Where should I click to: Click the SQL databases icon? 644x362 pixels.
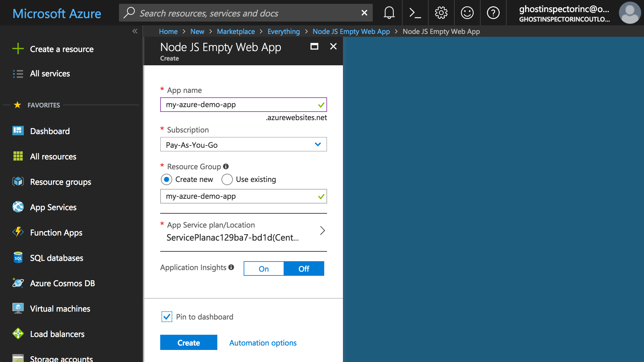click(x=18, y=257)
